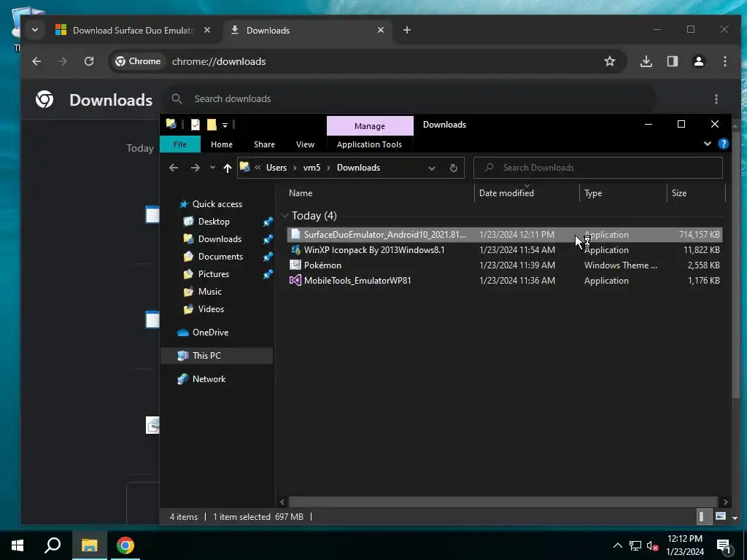Open Desktop in the navigation pane
This screenshot has height=560, width=747.
(x=214, y=222)
